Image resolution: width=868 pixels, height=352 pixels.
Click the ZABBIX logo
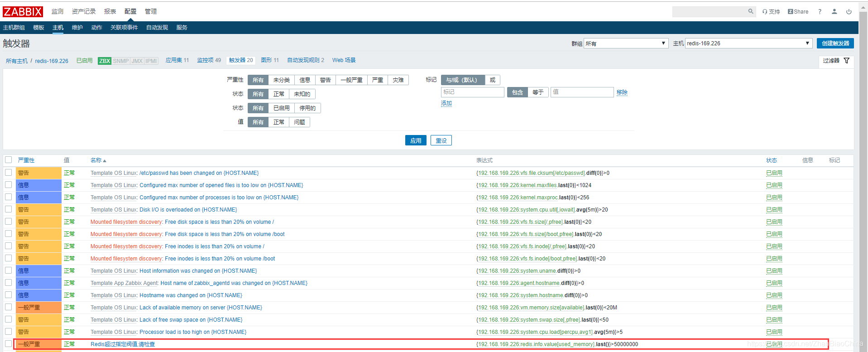coord(23,12)
